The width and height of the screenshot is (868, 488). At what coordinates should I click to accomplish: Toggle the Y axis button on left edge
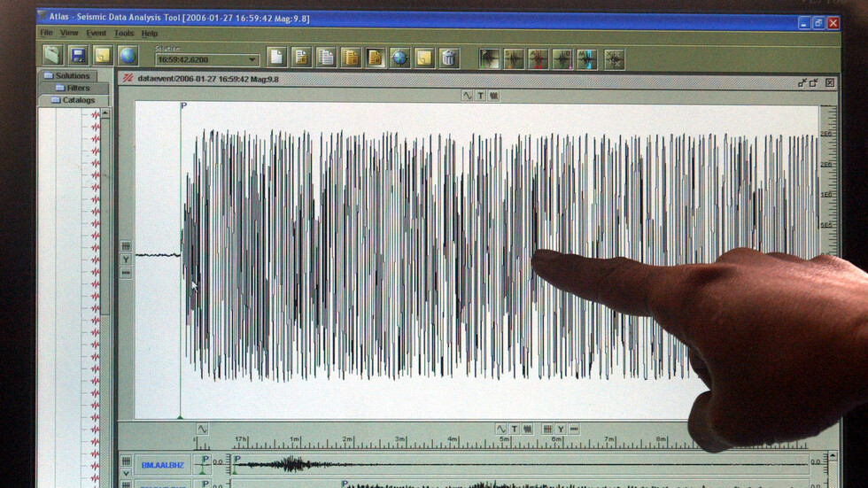pos(126,259)
